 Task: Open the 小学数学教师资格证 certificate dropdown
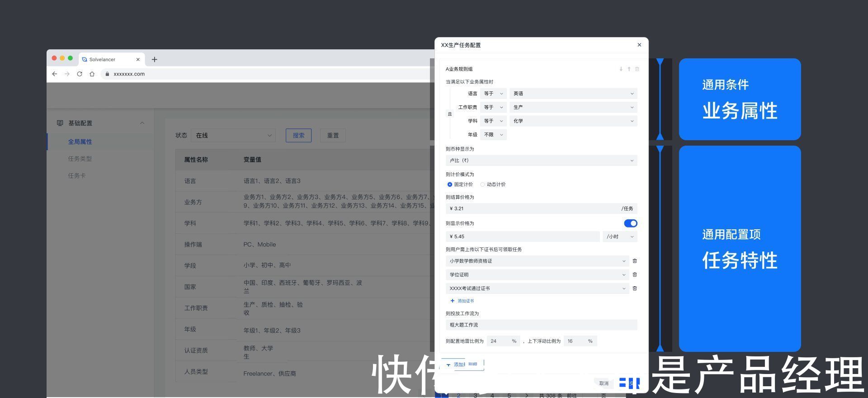point(537,261)
